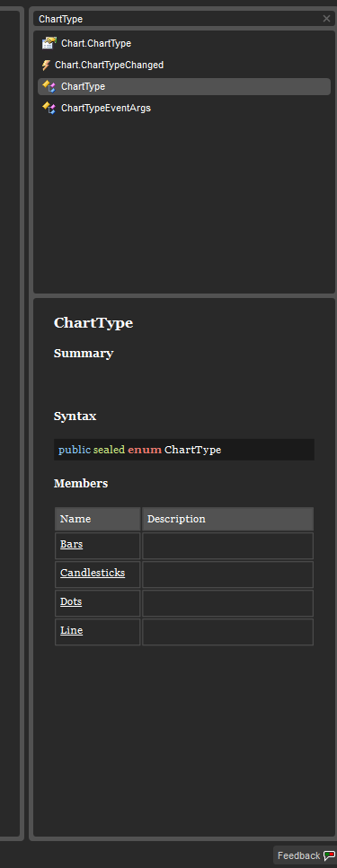
Task: Click the enum syntax code block
Action: (184, 450)
